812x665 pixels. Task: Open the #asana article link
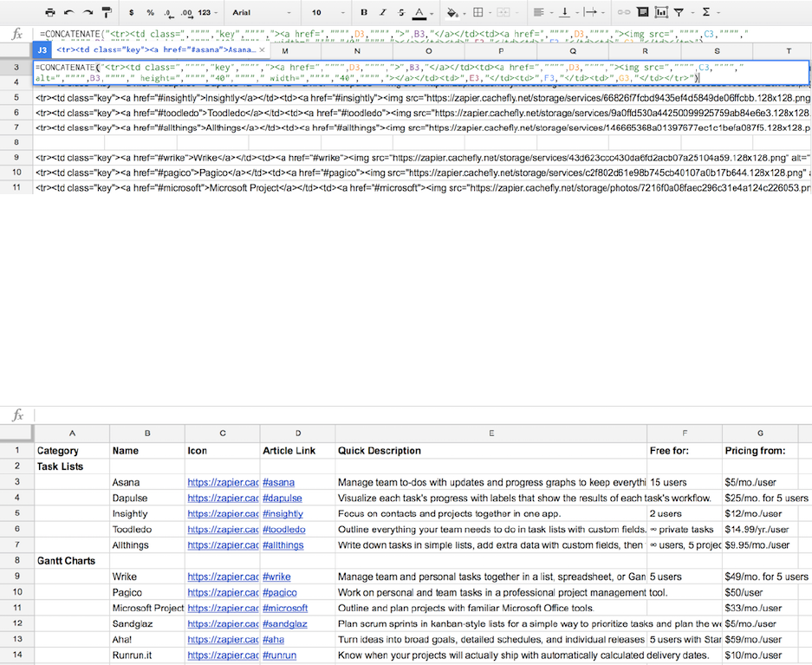278,483
